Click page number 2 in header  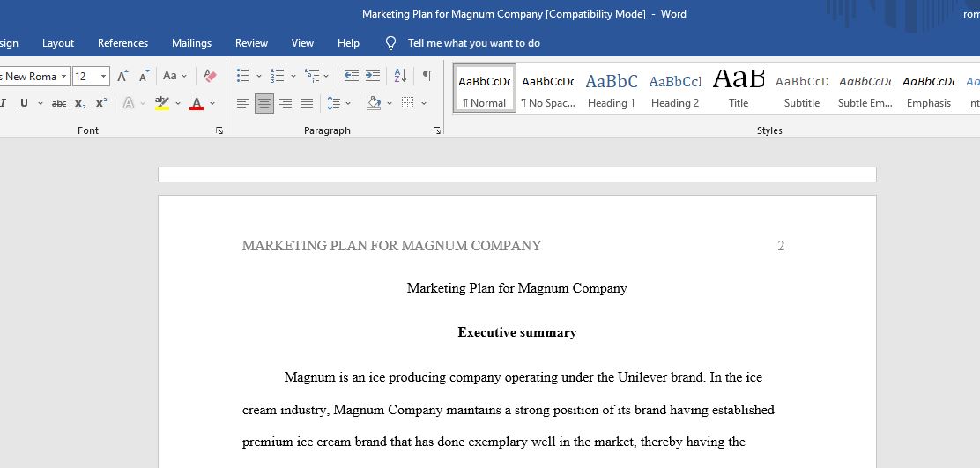[x=781, y=246]
